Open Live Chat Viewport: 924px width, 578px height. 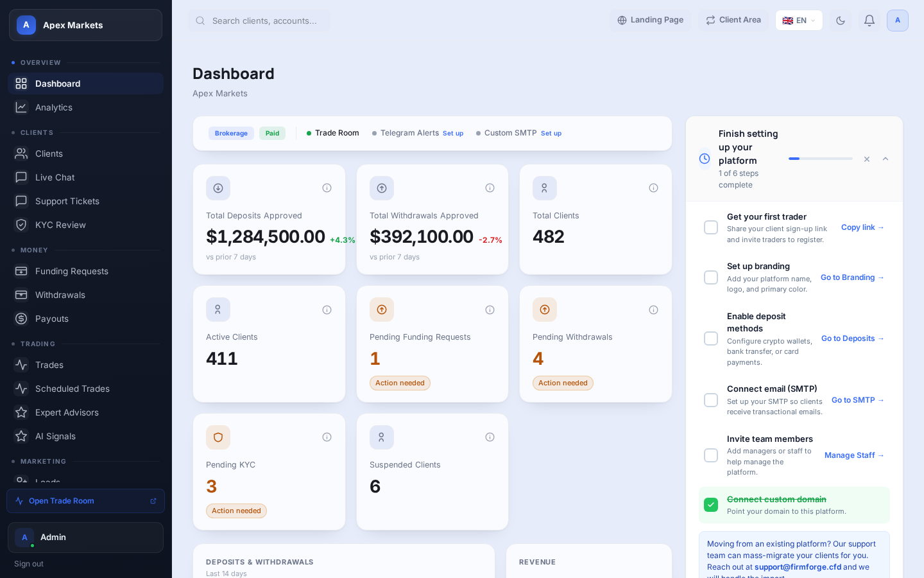coord(85,177)
